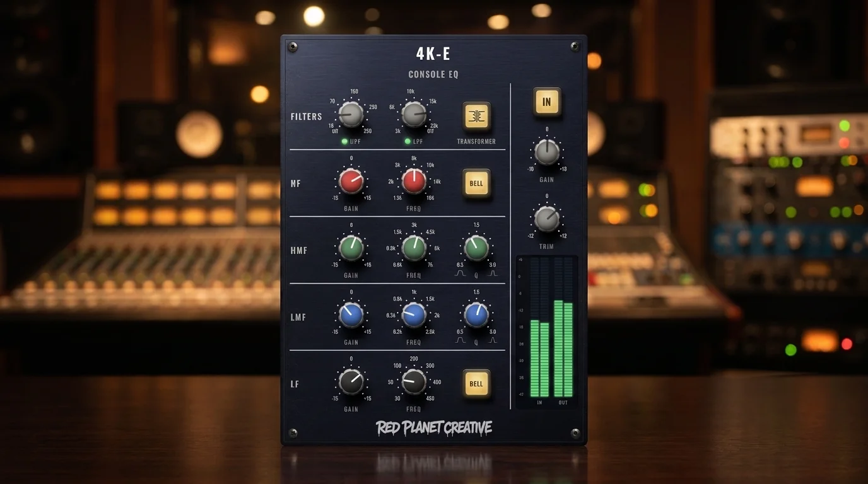Click the red gain knob

[351, 181]
